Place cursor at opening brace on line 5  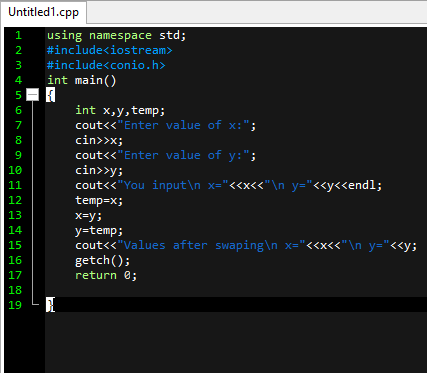click(x=50, y=95)
